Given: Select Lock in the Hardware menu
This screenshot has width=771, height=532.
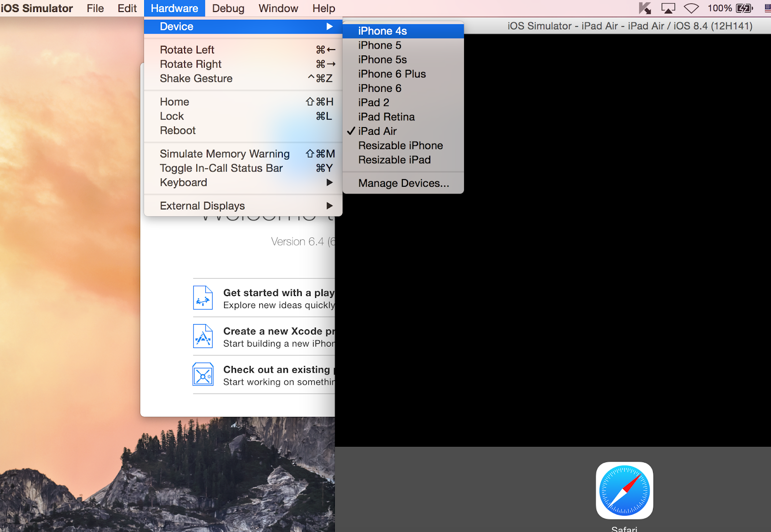Looking at the screenshot, I should pos(243,116).
